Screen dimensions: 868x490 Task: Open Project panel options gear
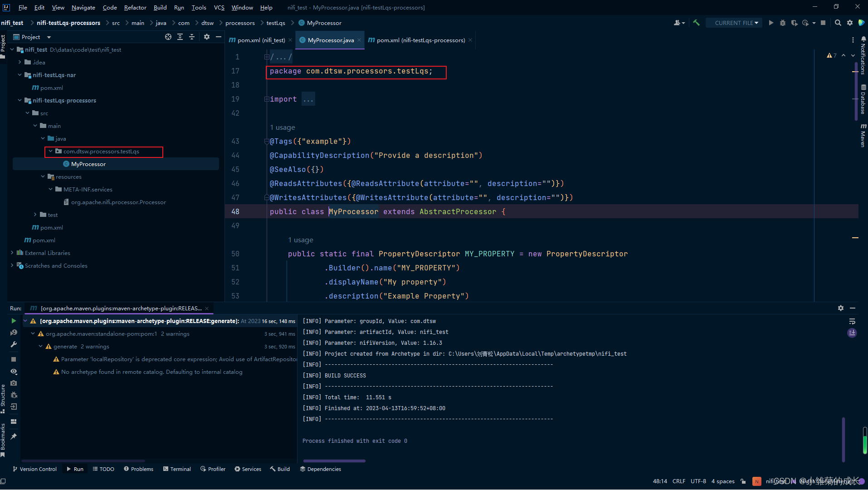(207, 37)
